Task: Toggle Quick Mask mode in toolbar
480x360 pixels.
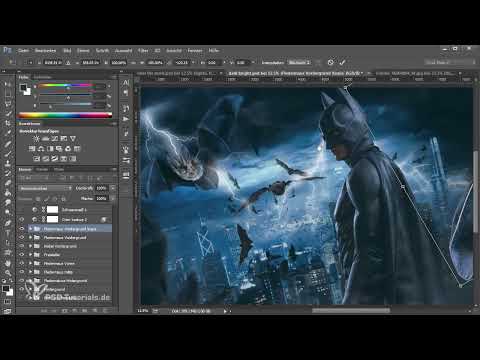Action: coord(8,302)
